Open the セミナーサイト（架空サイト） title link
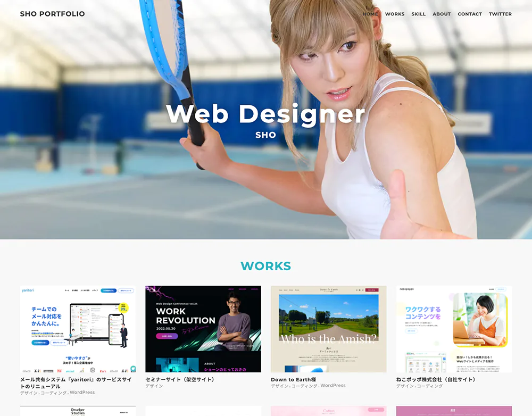 pyautogui.click(x=181, y=380)
